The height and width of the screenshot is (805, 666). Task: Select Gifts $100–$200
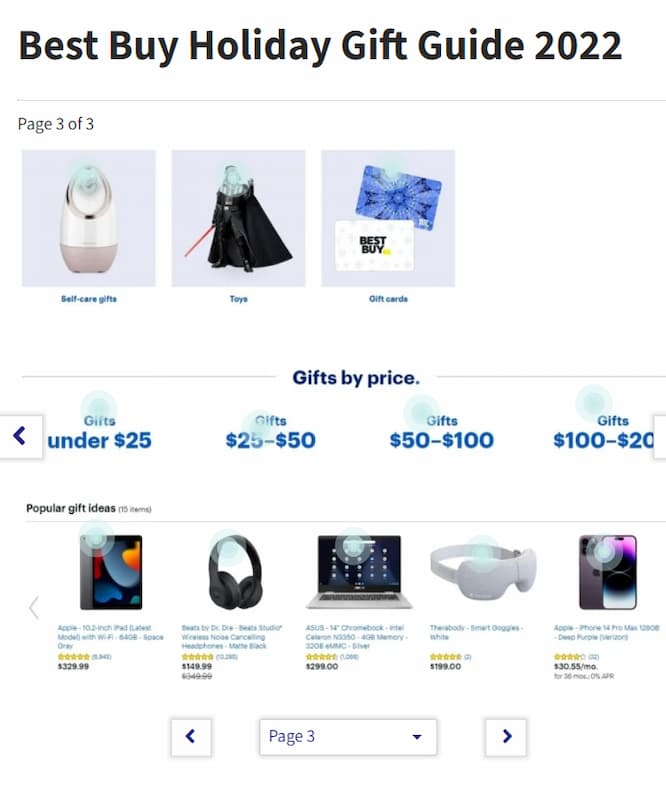tap(604, 433)
